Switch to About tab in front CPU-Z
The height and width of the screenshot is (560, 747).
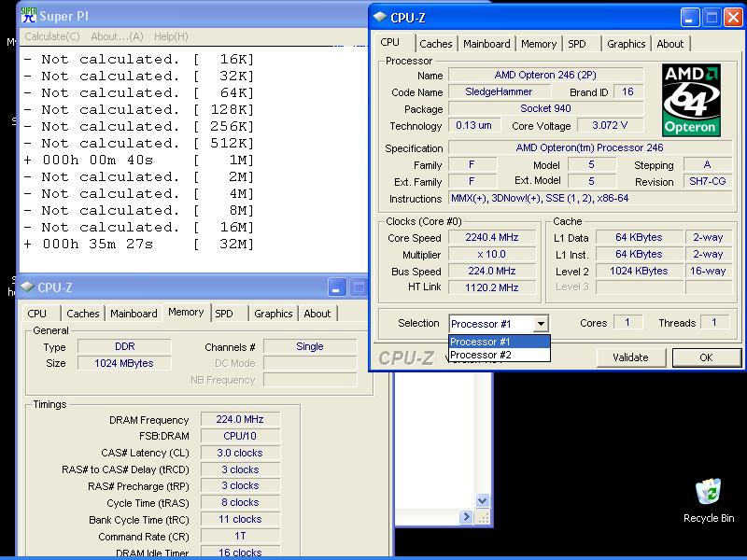(x=669, y=44)
